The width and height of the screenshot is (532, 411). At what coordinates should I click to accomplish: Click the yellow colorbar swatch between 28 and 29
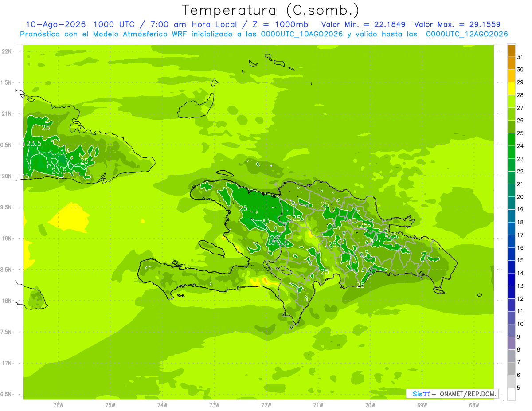(511, 89)
